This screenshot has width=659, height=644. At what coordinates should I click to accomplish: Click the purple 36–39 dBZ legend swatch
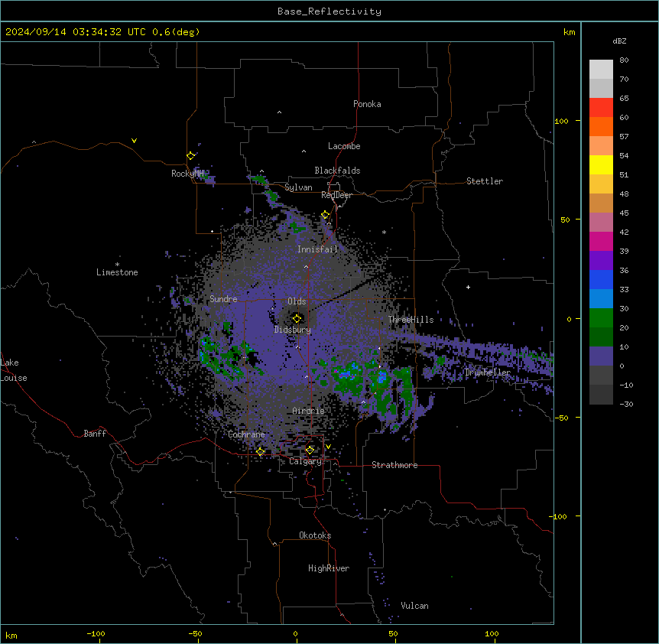click(x=601, y=261)
